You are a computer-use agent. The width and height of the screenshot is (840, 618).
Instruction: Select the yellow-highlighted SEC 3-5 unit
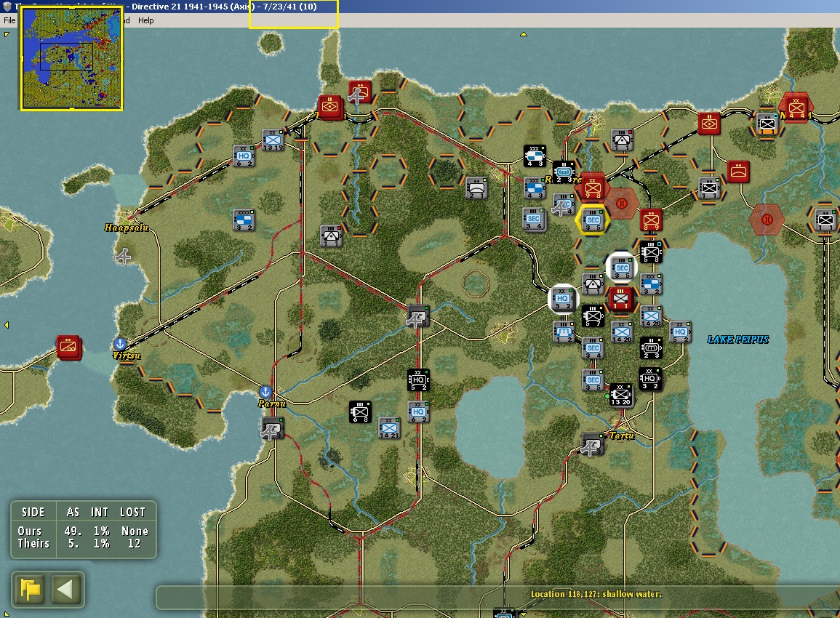pyautogui.click(x=593, y=220)
